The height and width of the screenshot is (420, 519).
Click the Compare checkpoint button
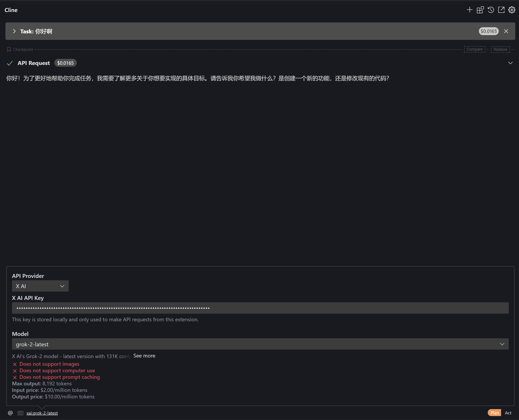475,49
